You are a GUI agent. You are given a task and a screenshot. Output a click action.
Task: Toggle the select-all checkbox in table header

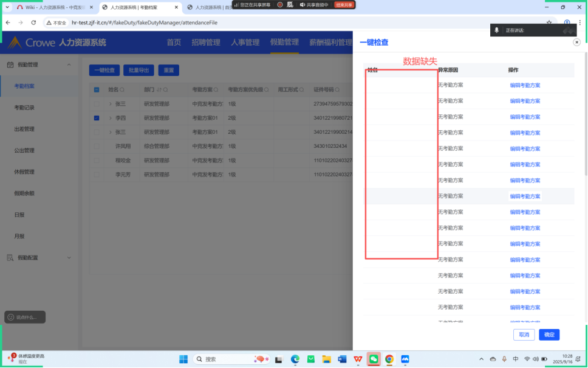97,90
